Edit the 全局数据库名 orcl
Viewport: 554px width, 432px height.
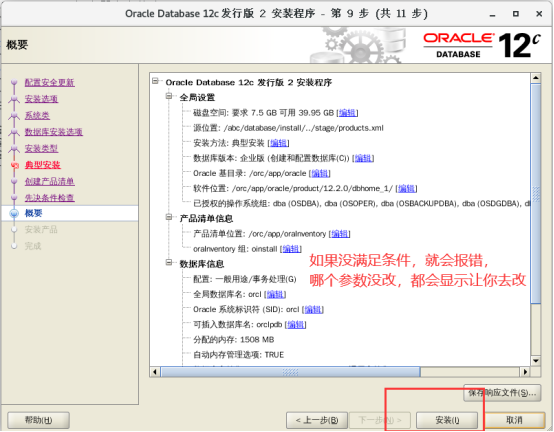[x=275, y=294]
